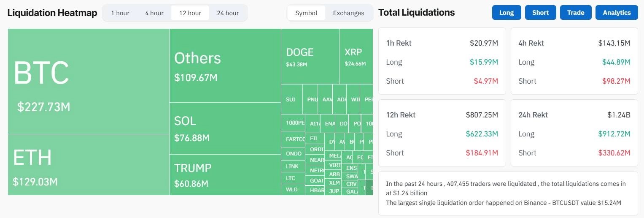Toggle the heatmap to Exchanges view
This screenshot has width=644, height=218.
(348, 13)
